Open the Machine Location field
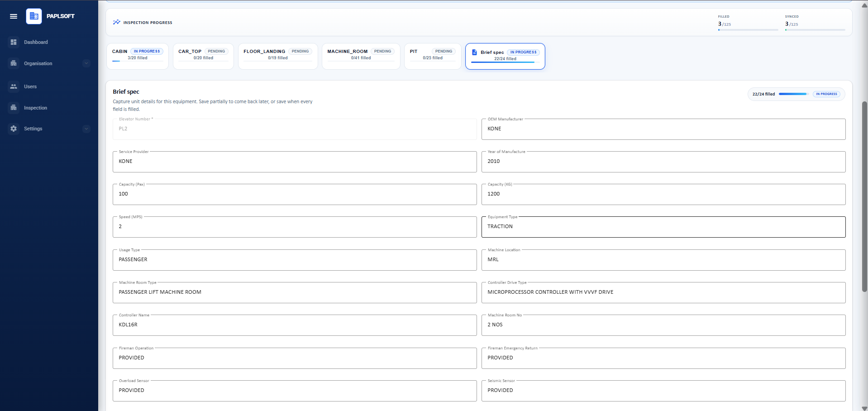868x411 pixels. 663,260
